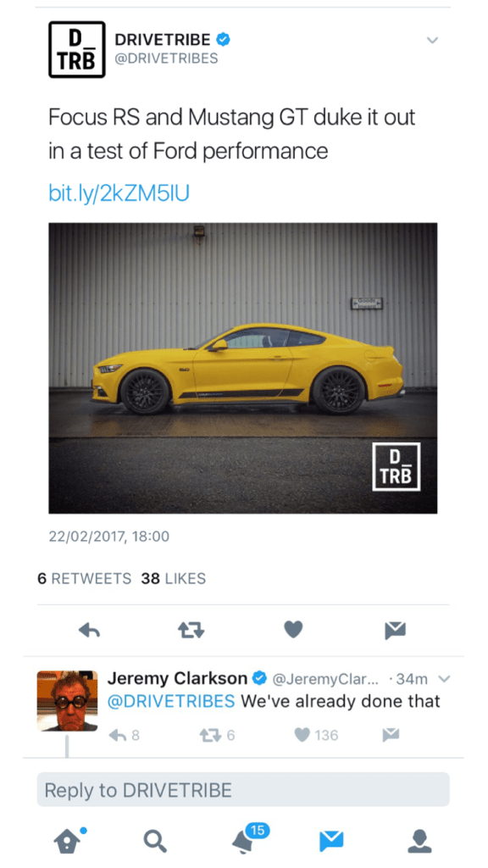This screenshot has width=488, height=868.
Task: Tap the Reply to DRIVETRIBE field
Action: point(243,789)
